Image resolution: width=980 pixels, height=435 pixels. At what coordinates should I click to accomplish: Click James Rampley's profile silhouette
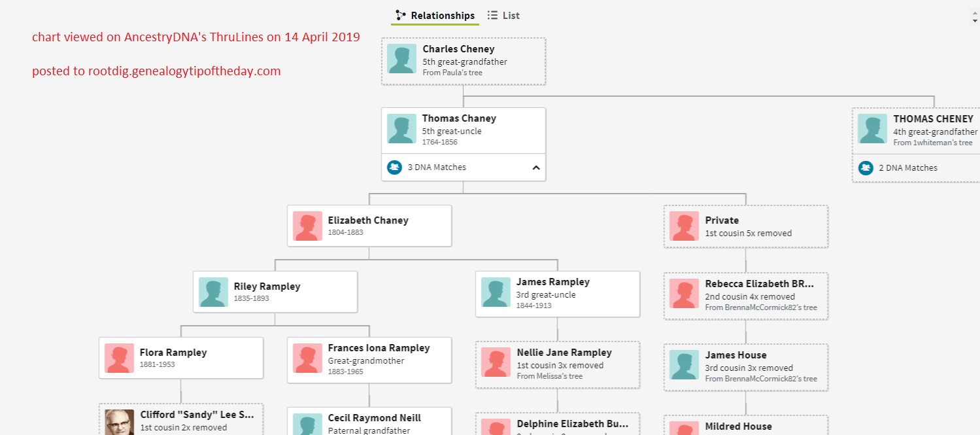[x=496, y=292]
